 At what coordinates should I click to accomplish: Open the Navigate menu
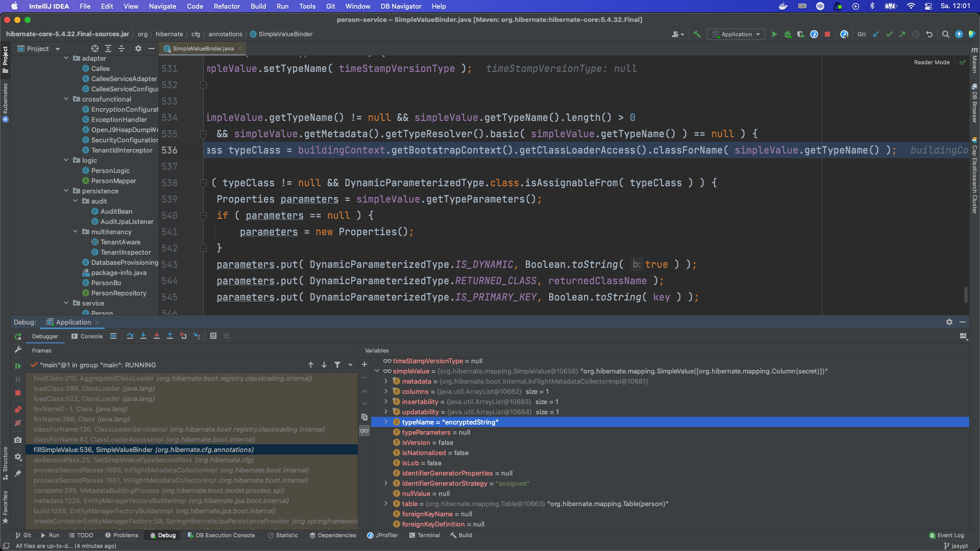162,6
